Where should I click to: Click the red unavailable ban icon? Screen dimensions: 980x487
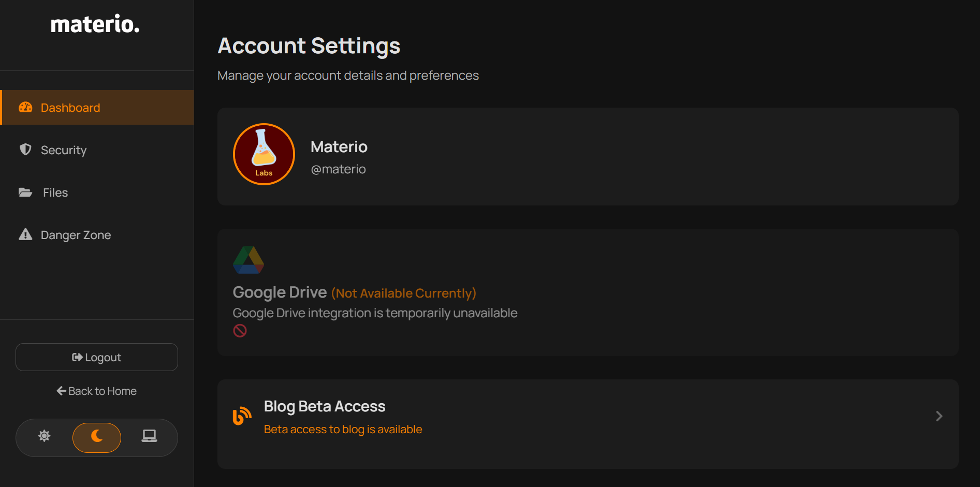point(240,331)
